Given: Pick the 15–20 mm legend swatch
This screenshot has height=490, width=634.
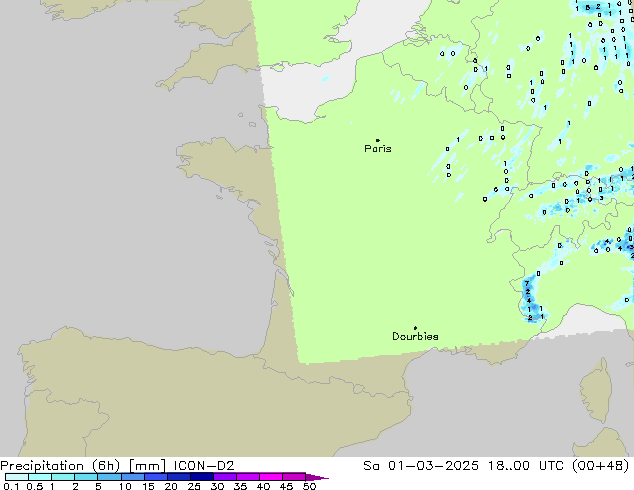Looking at the screenshot, I should [156, 477].
